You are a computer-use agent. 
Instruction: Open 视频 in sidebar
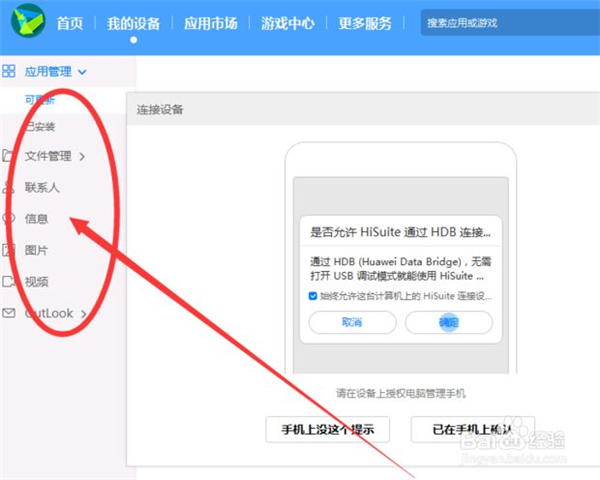36,282
